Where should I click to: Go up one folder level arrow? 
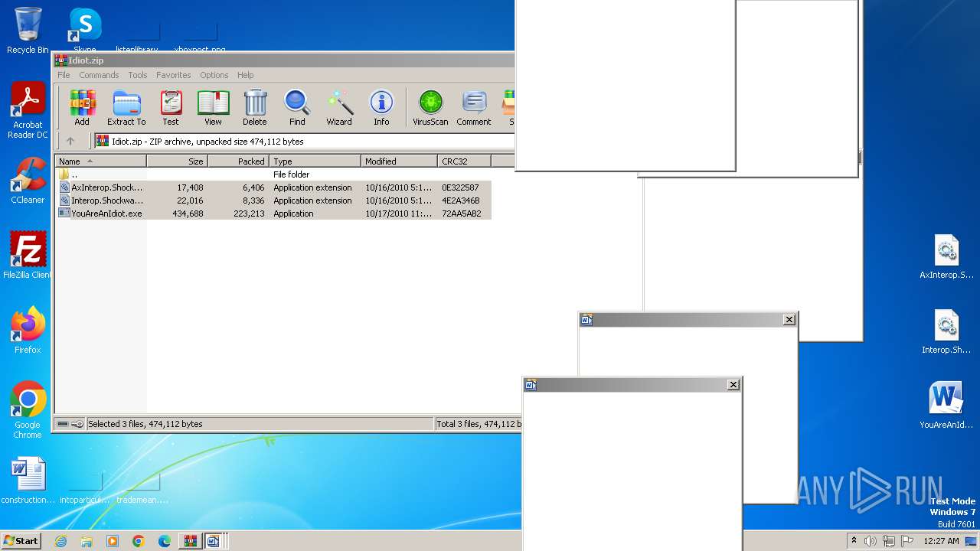pos(70,141)
